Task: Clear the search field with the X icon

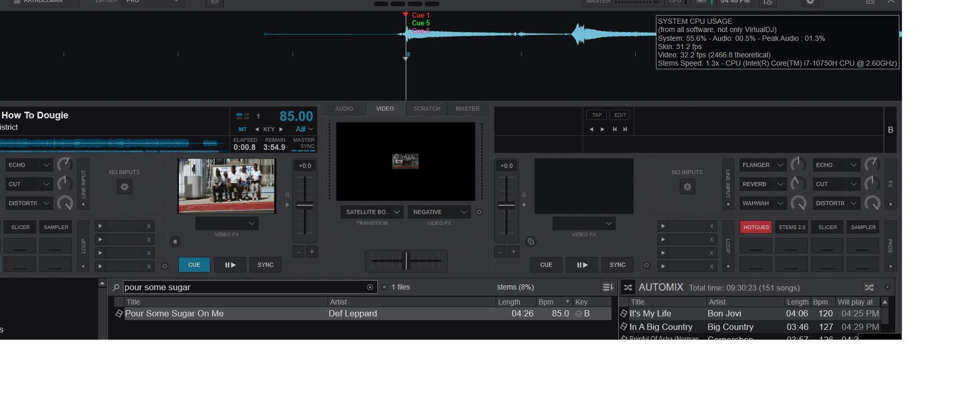Action: point(370,287)
